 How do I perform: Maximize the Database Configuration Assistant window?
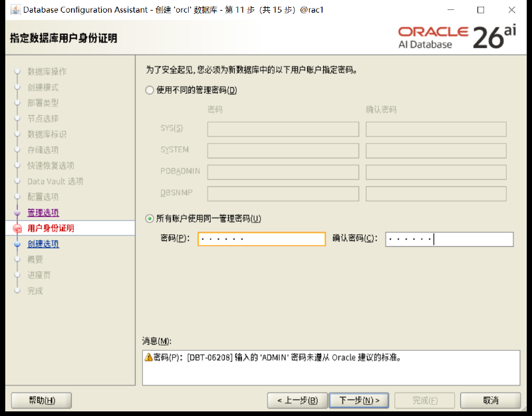[x=480, y=10]
